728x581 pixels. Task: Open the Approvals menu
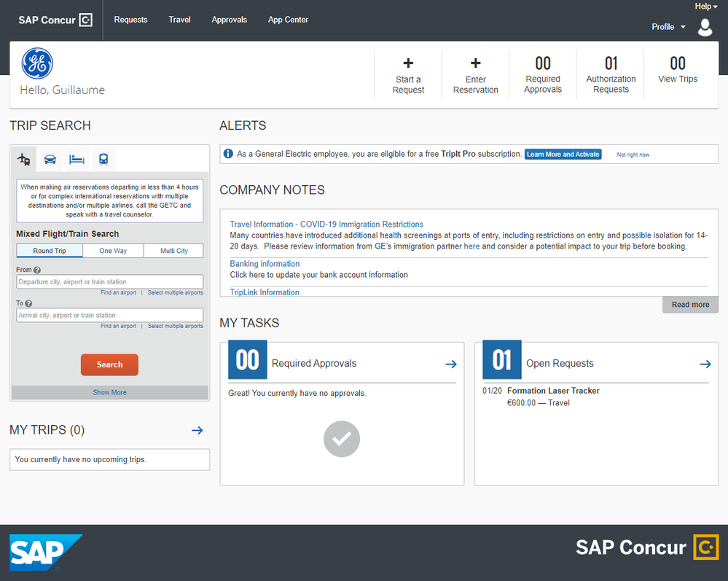pyautogui.click(x=229, y=20)
